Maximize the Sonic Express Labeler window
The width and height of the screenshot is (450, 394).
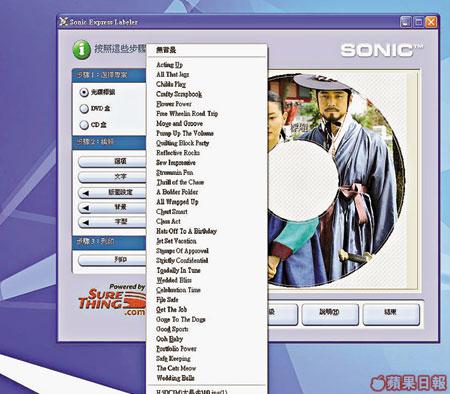click(x=418, y=22)
